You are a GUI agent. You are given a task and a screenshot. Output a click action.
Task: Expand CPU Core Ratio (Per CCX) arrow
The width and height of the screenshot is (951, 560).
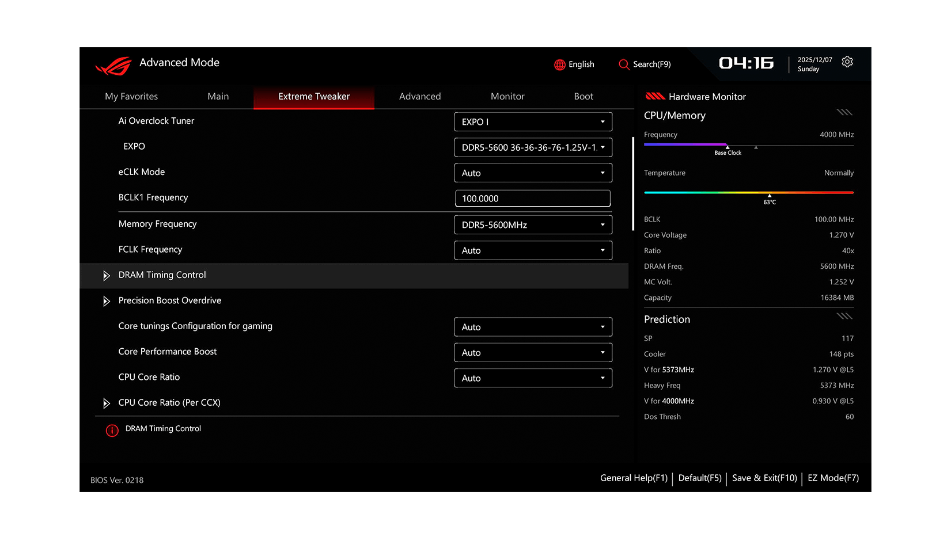click(106, 403)
